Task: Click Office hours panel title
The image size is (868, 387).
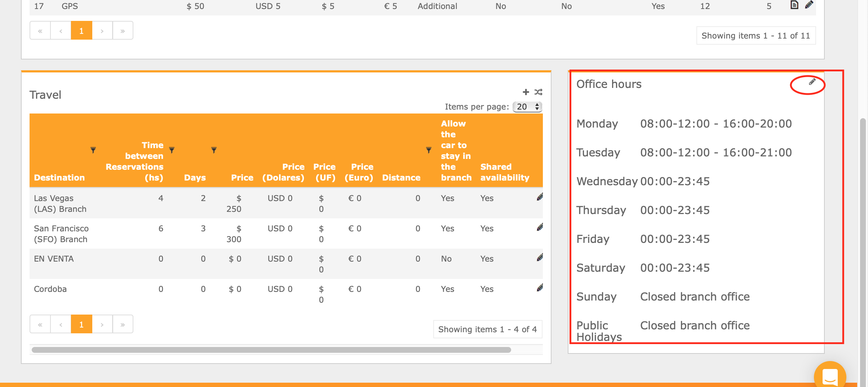Action: point(609,84)
